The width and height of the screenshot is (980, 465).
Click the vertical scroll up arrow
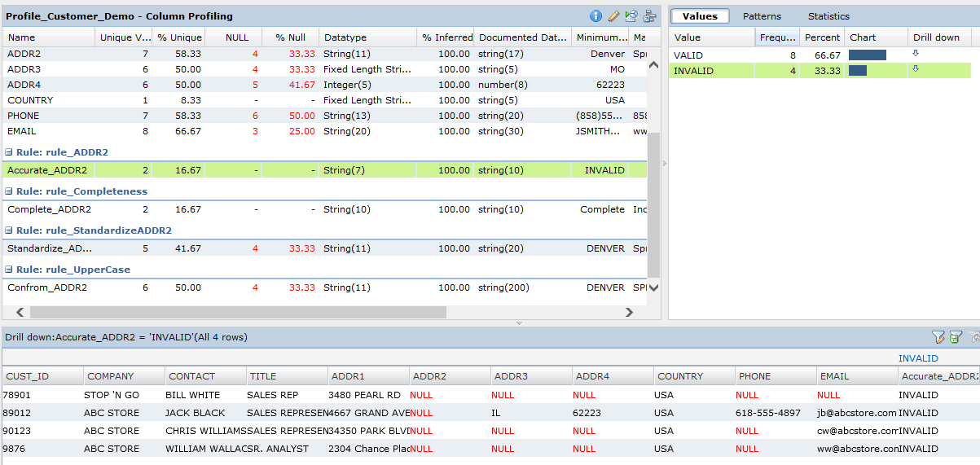coord(653,66)
